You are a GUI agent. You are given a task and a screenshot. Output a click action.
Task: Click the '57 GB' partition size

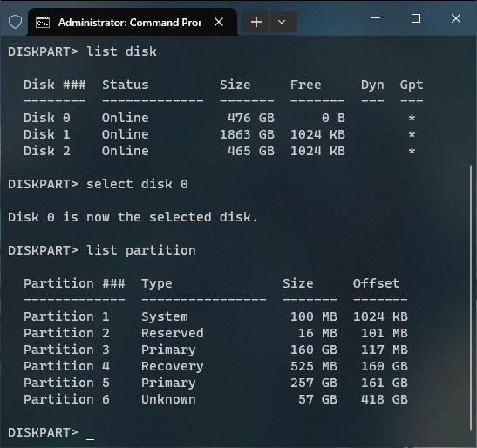[x=317, y=399]
